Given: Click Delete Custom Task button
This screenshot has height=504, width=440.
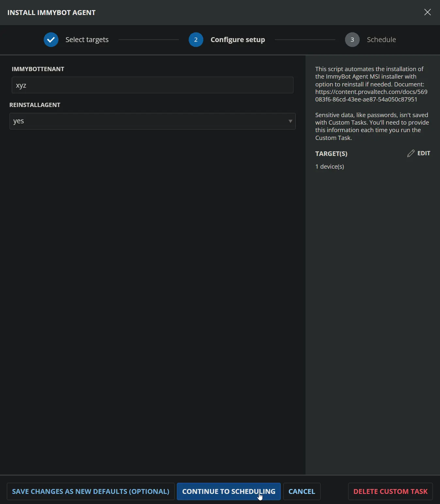Looking at the screenshot, I should [390, 491].
